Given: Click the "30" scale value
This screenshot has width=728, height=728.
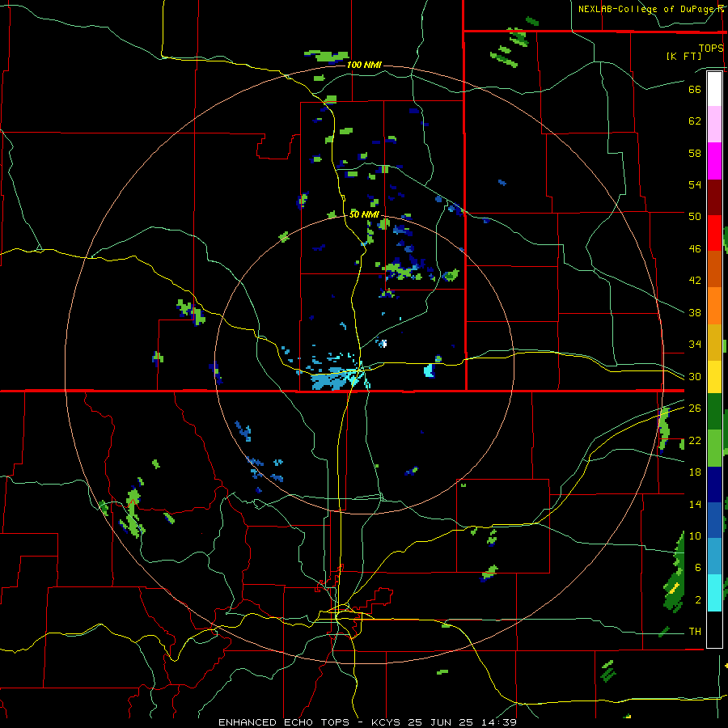Looking at the screenshot, I should pyautogui.click(x=695, y=376).
